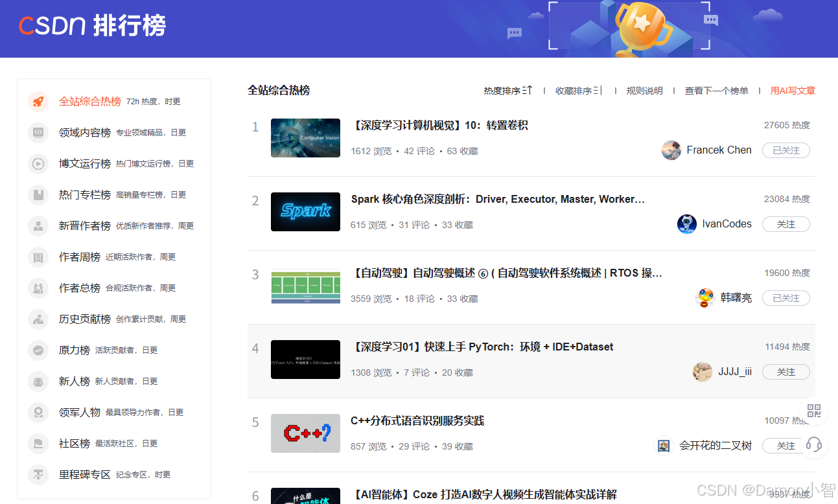838x504 pixels.
Task: Click the icon beside 作者总榜
Action: (x=38, y=288)
